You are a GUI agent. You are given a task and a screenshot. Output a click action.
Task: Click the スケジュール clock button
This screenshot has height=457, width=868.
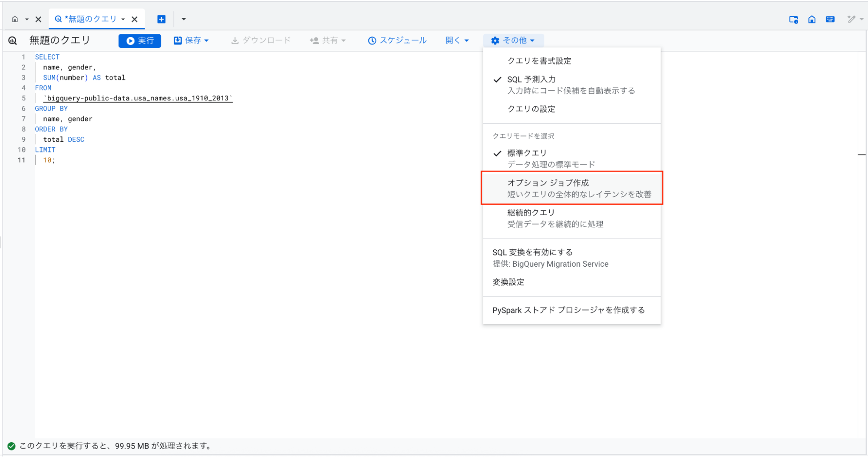(397, 40)
